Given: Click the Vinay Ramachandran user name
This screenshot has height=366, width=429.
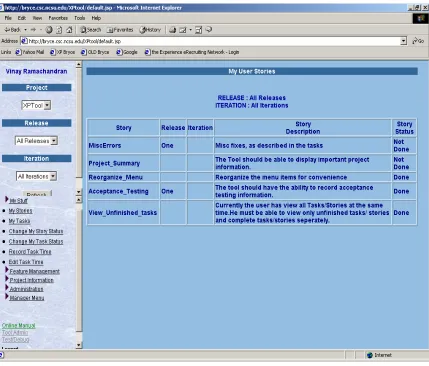Looking at the screenshot, I should [36, 71].
